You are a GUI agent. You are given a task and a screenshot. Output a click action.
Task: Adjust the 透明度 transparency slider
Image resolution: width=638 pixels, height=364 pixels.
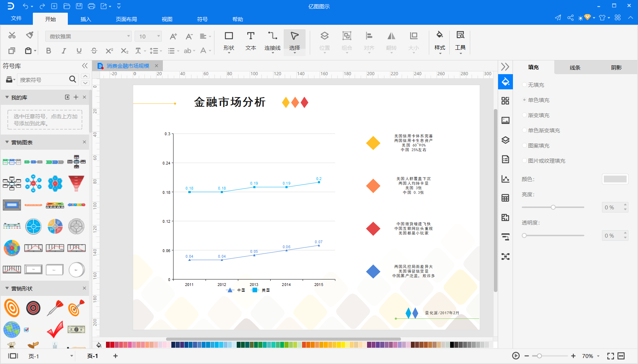click(553, 235)
